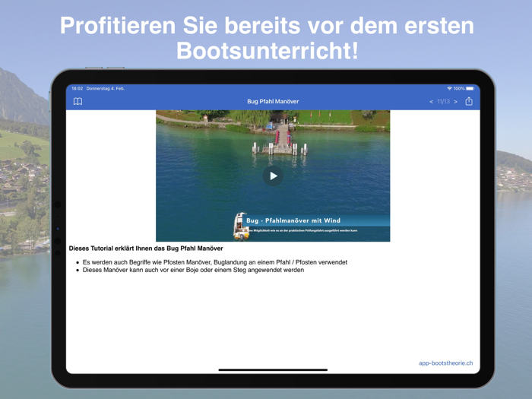Screen dimensions: 532x399
Task: Open the app-bootstheorie.ch link
Action: pyautogui.click(x=445, y=363)
